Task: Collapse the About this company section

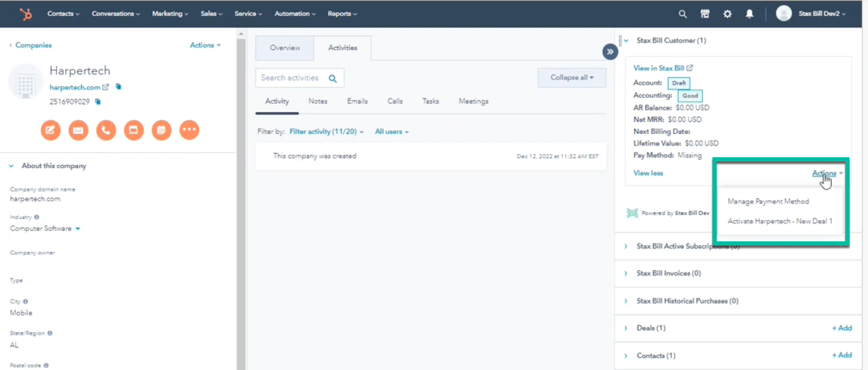Action: coord(11,166)
